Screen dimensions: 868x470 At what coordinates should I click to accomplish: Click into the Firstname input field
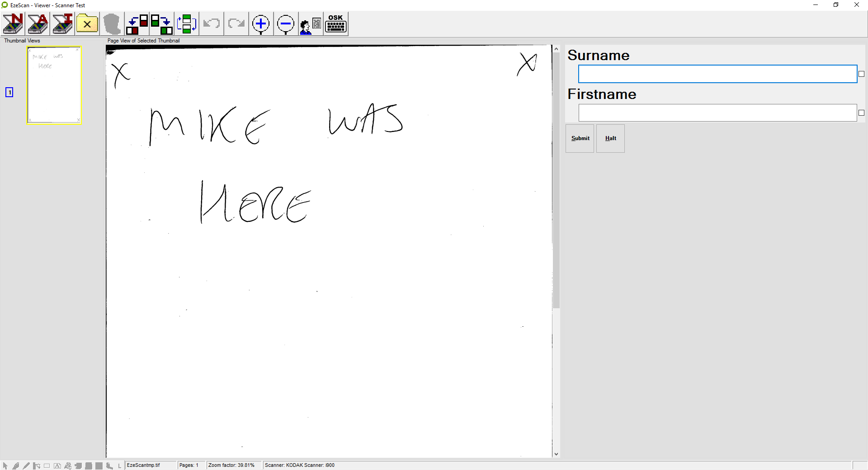tap(717, 113)
